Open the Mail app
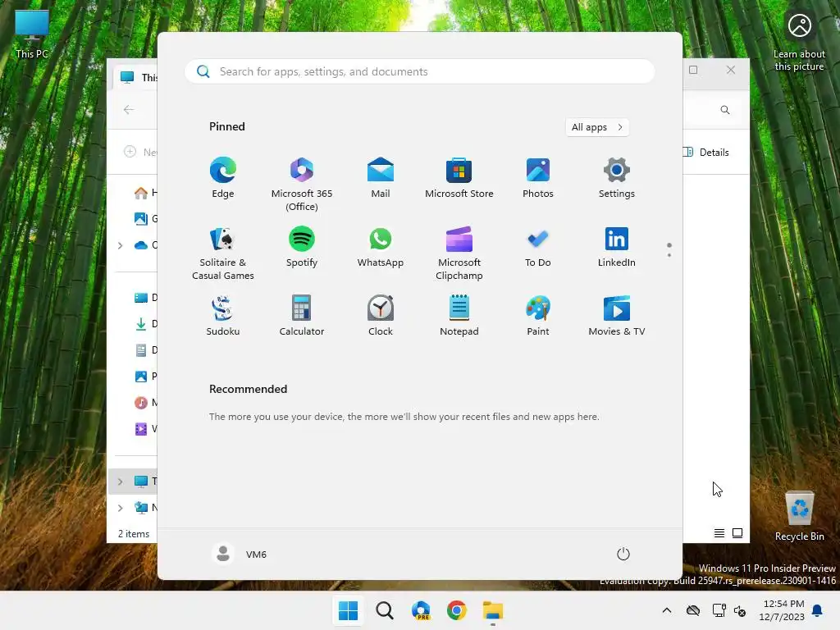The height and width of the screenshot is (630, 840). [x=381, y=178]
